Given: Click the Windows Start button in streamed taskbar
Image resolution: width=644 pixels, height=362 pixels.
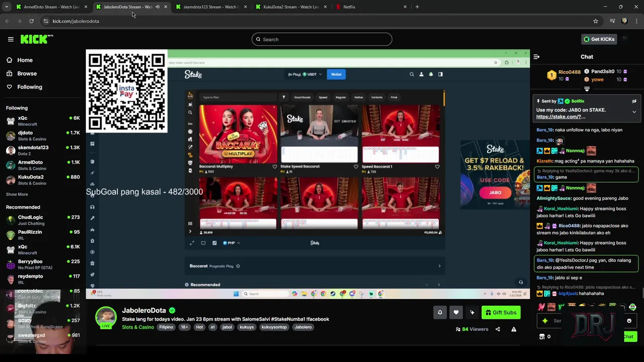Looking at the screenshot, I should (236, 294).
